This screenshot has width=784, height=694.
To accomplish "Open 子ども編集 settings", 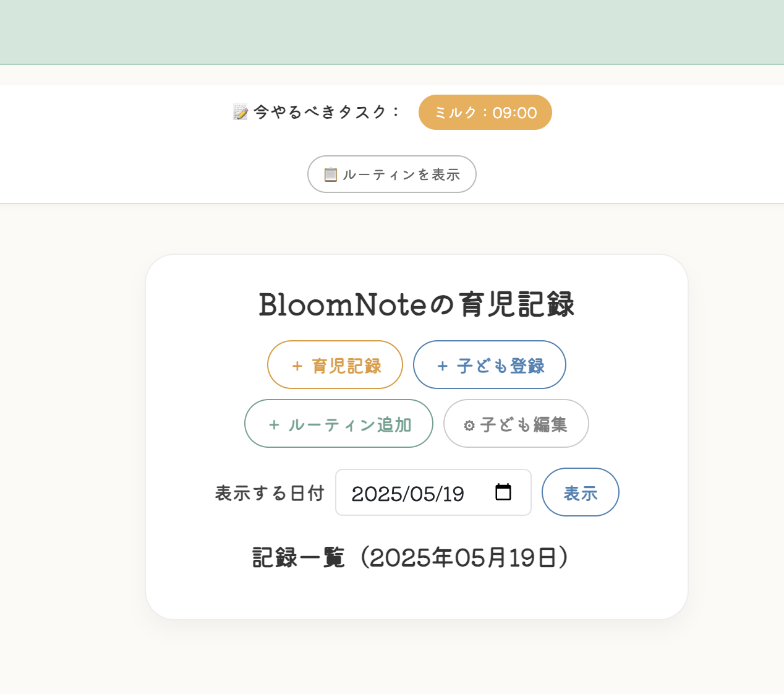I will [x=516, y=424].
